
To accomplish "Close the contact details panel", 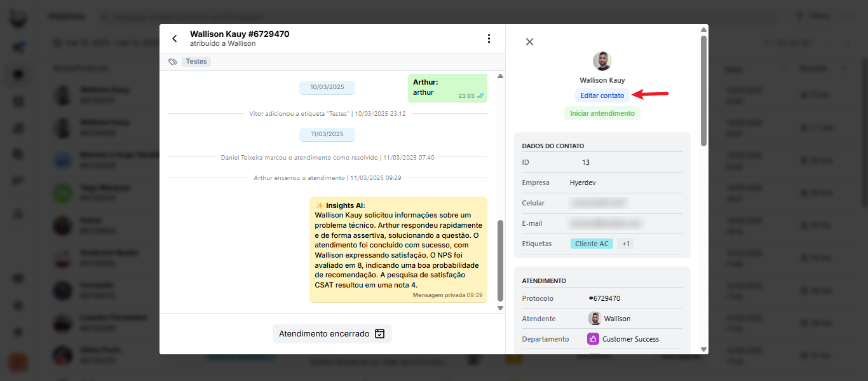I will click(x=529, y=42).
